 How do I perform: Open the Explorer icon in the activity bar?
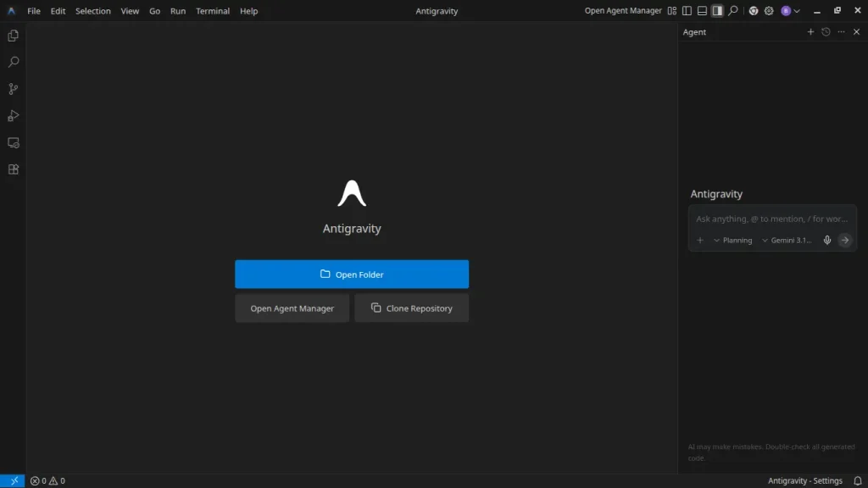pos(13,35)
